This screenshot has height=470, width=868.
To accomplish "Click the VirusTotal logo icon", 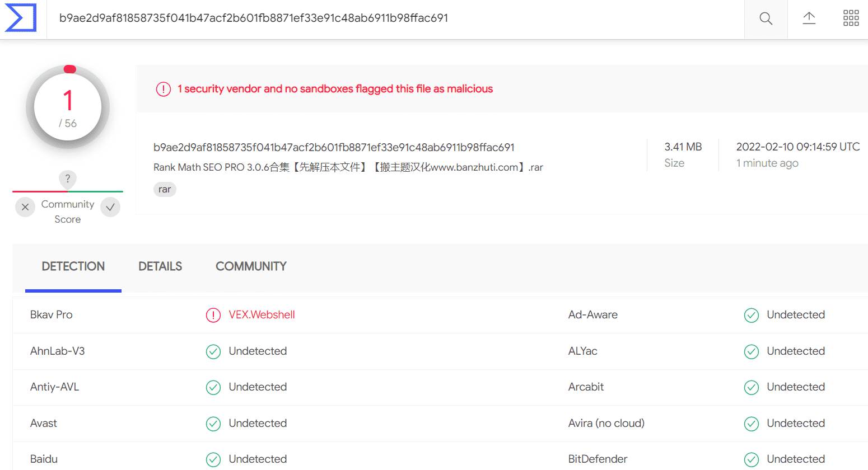I will [x=21, y=18].
